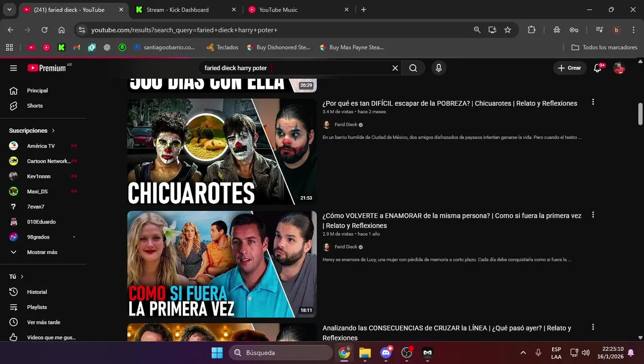Viewport: 644px width, 364px height.
Task: Open Farid Dieck channel under ENAMORAR video
Action: point(345,247)
